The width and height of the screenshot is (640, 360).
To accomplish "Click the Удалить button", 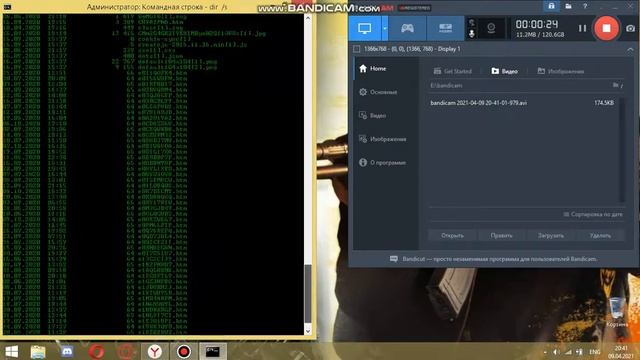I will pyautogui.click(x=600, y=236).
